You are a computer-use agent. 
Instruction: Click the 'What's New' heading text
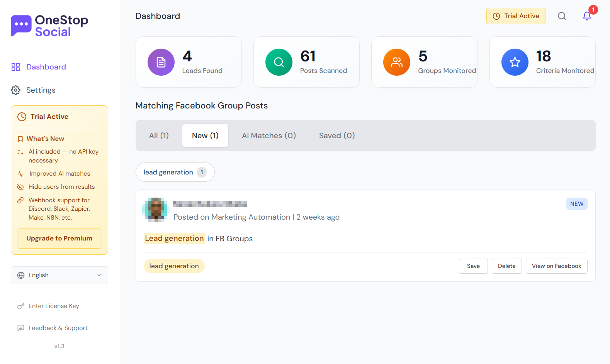pyautogui.click(x=45, y=139)
